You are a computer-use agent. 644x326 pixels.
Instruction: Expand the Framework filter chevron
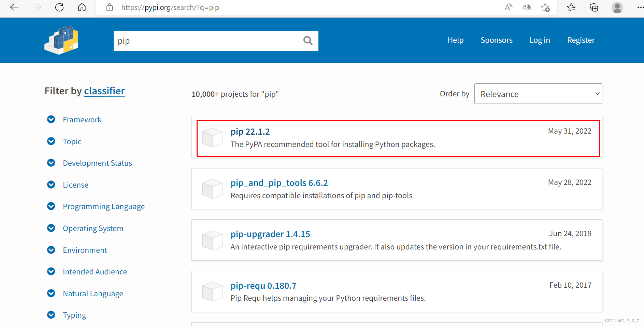coord(51,119)
